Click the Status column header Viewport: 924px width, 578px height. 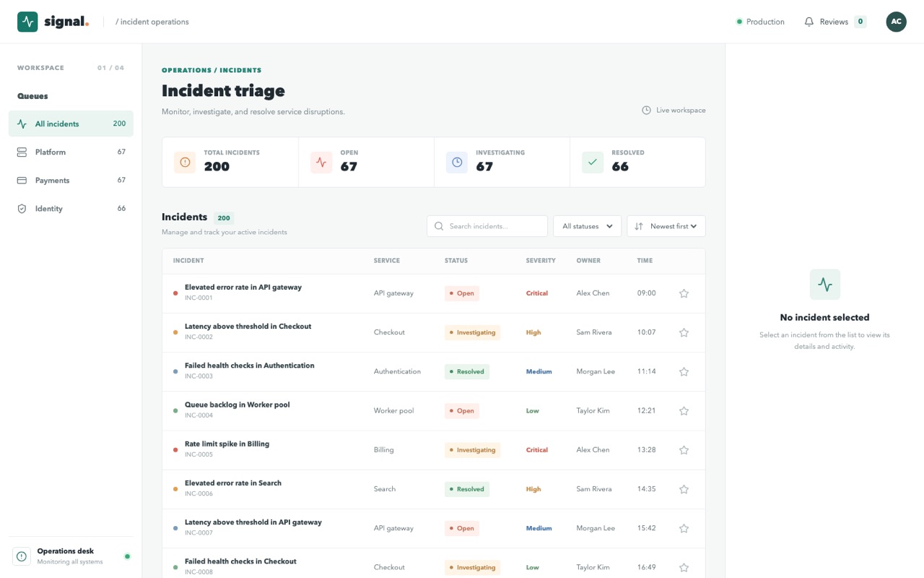tap(456, 261)
